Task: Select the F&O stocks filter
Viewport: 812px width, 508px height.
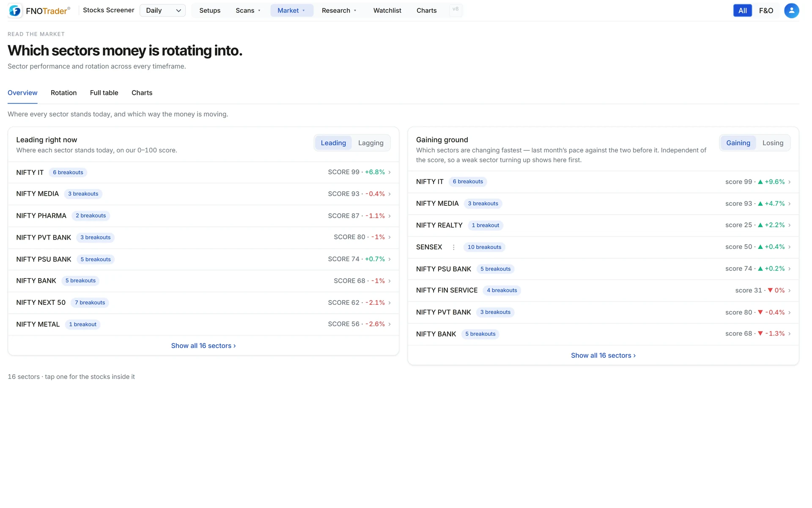Action: tap(766, 11)
